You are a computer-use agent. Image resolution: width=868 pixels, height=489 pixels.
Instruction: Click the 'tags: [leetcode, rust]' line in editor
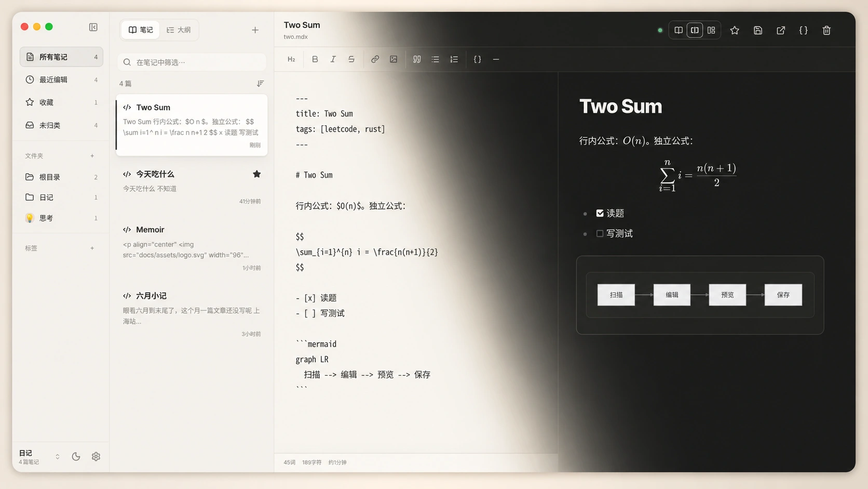pyautogui.click(x=340, y=129)
